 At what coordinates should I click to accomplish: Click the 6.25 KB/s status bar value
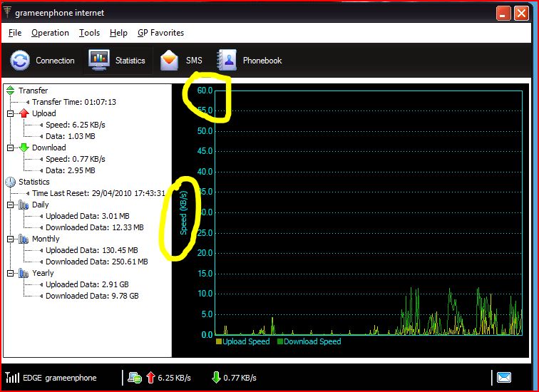174,378
